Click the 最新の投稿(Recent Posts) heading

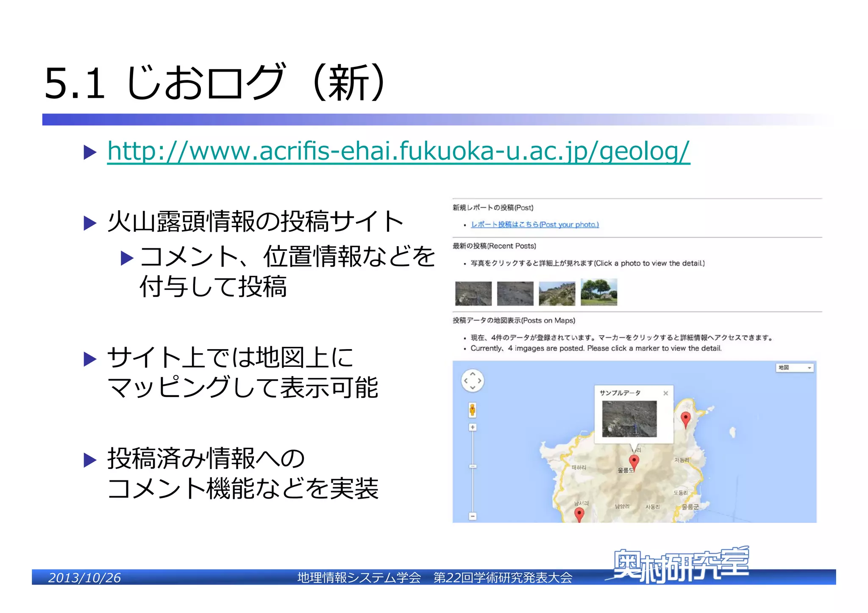[x=494, y=246]
